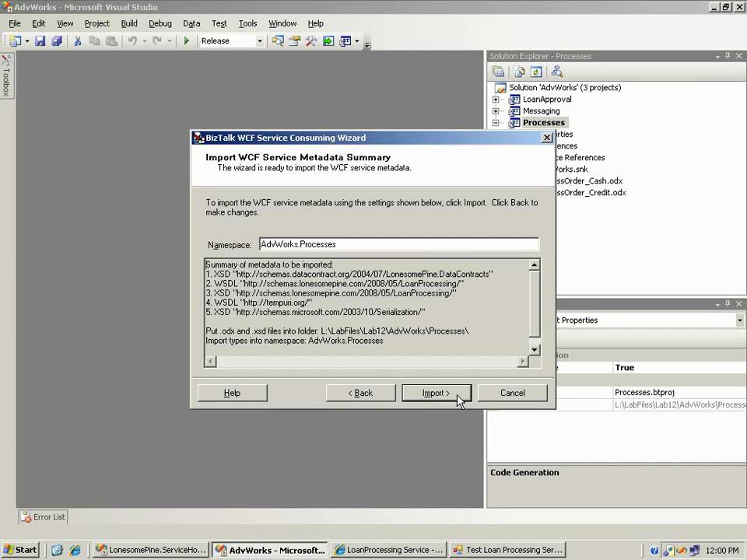Screen dimensions: 747x560
Task: Open the Debug menu
Action: click(x=160, y=23)
